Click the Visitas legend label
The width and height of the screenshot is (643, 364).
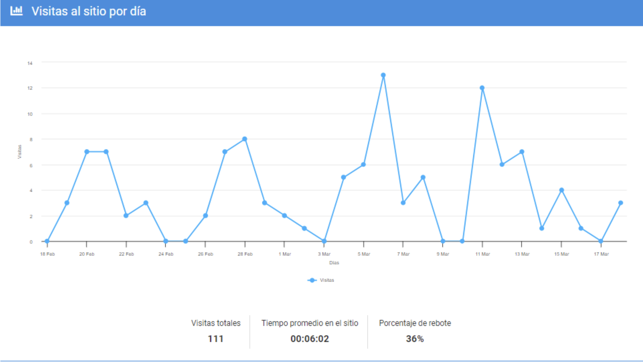[x=327, y=280]
